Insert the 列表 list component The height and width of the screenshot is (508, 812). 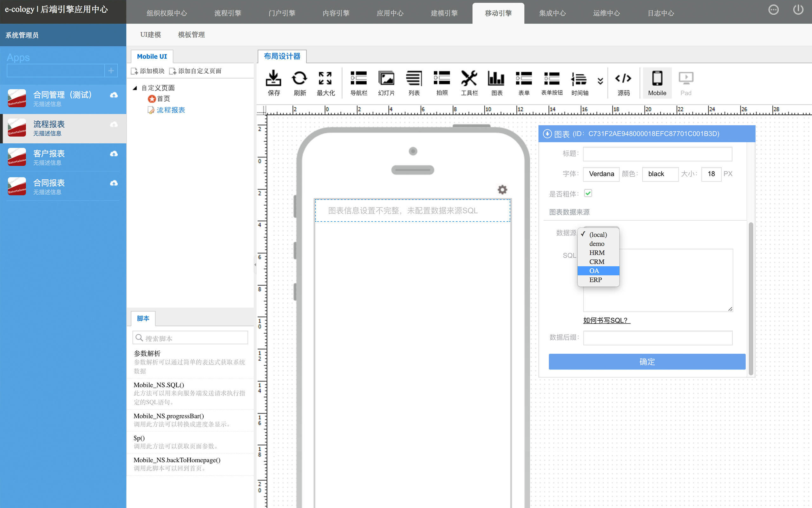click(x=414, y=83)
